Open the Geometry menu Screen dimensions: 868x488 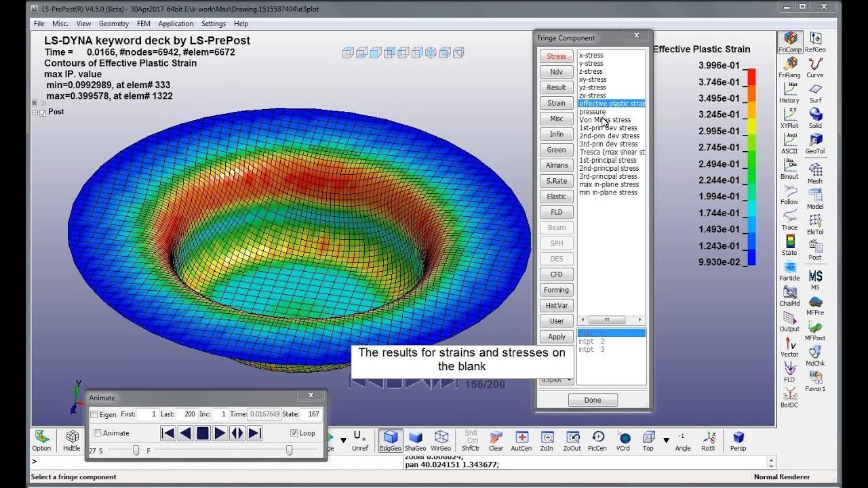coord(114,23)
